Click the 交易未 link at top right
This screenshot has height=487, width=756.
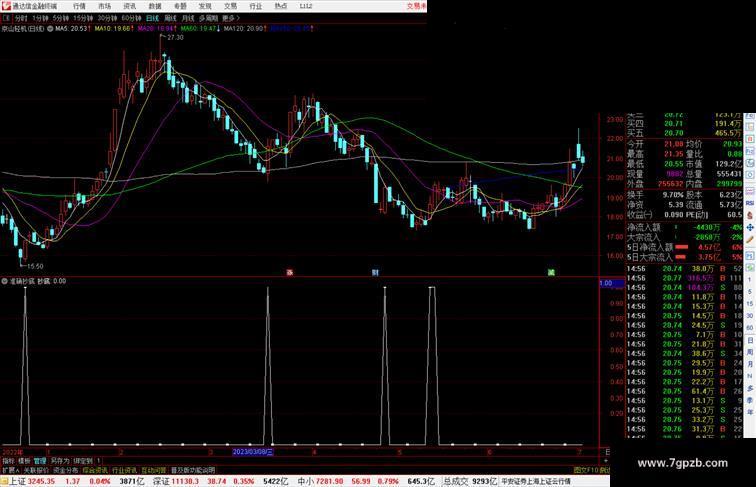(417, 6)
